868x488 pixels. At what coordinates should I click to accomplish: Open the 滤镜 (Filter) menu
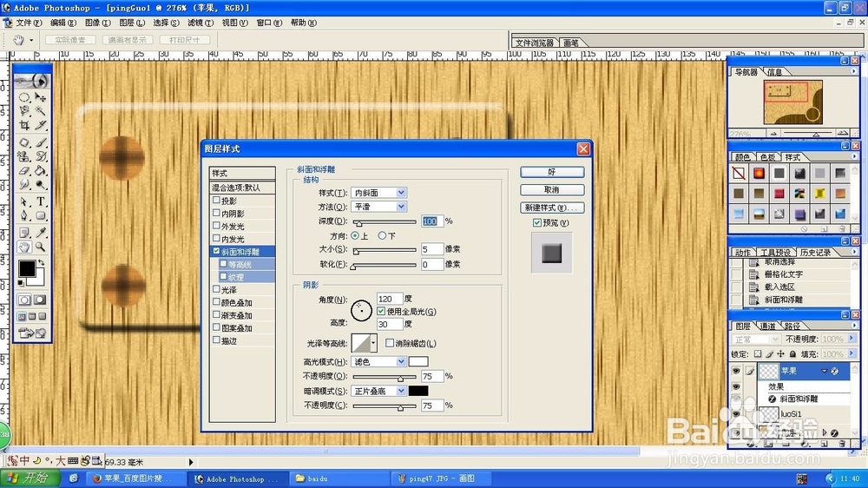tap(200, 23)
